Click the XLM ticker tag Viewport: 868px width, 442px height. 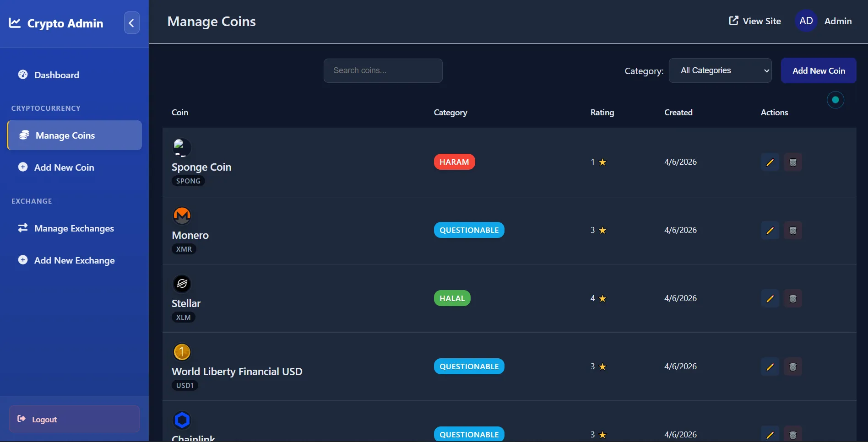(x=183, y=317)
